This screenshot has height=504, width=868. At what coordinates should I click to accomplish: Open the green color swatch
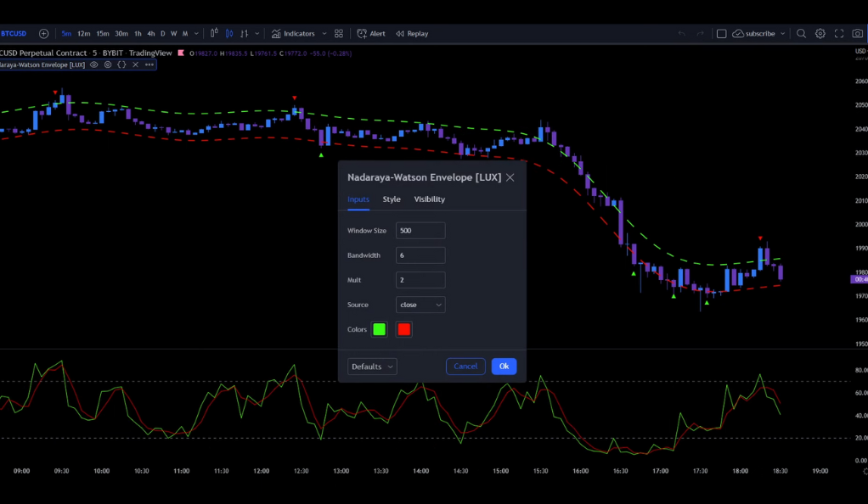[379, 329]
